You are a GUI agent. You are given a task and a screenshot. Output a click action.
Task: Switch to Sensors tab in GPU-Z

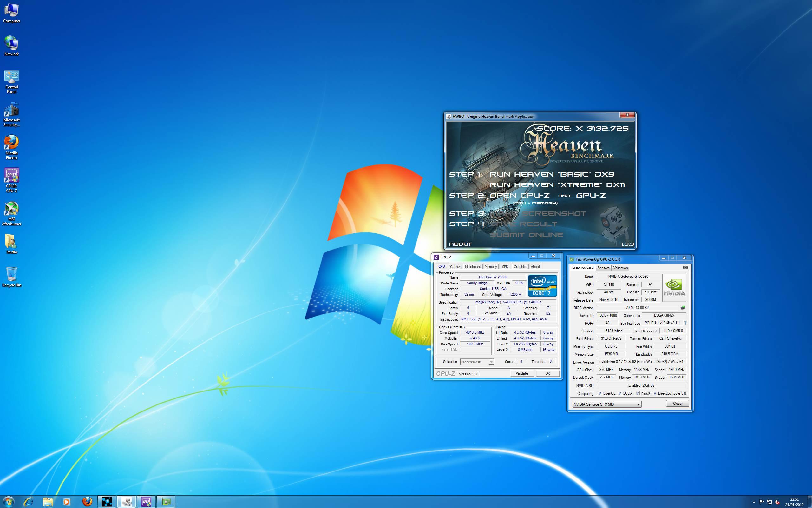[603, 268]
